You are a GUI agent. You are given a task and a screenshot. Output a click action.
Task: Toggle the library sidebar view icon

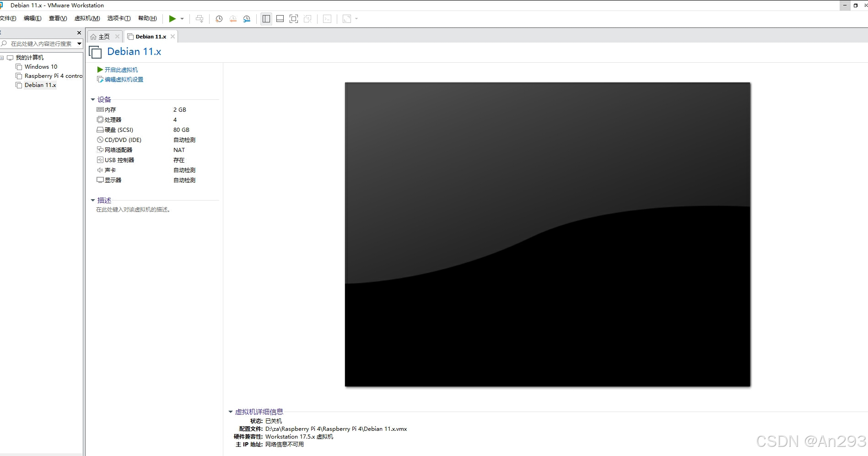click(x=266, y=19)
